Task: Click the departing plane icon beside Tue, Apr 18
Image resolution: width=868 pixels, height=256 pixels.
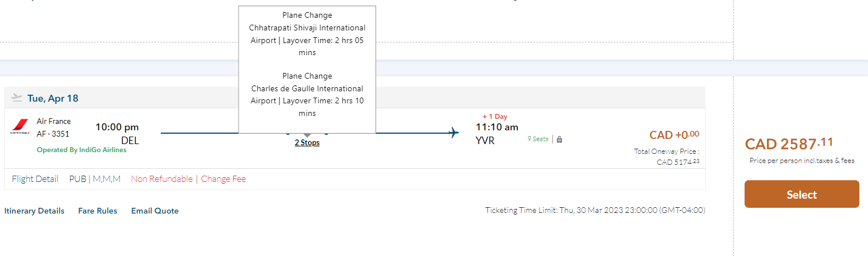Action: pyautogui.click(x=17, y=98)
